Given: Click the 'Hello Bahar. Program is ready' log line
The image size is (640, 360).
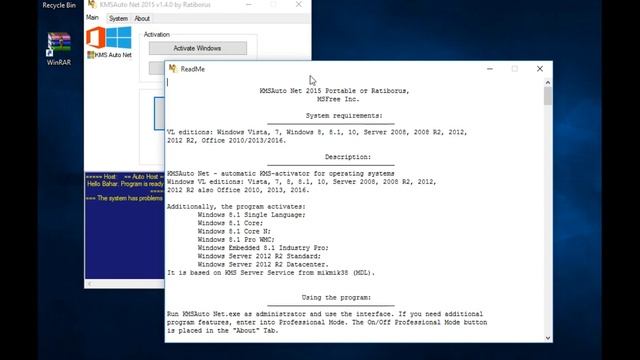Looking at the screenshot, I should 125,184.
